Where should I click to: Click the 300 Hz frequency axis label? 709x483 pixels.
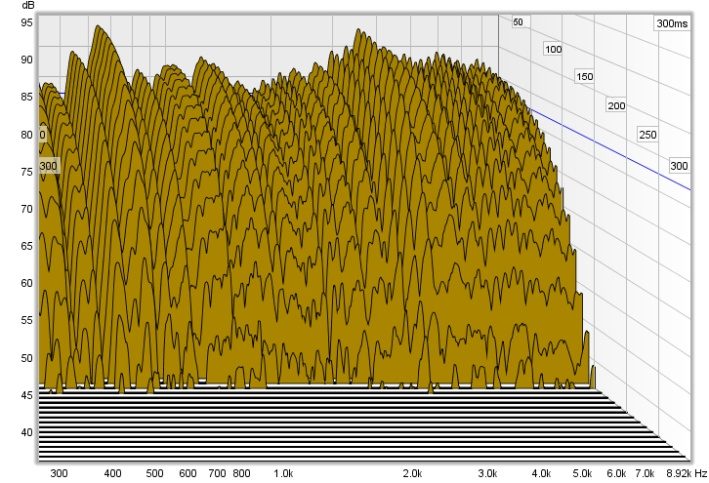(x=59, y=474)
